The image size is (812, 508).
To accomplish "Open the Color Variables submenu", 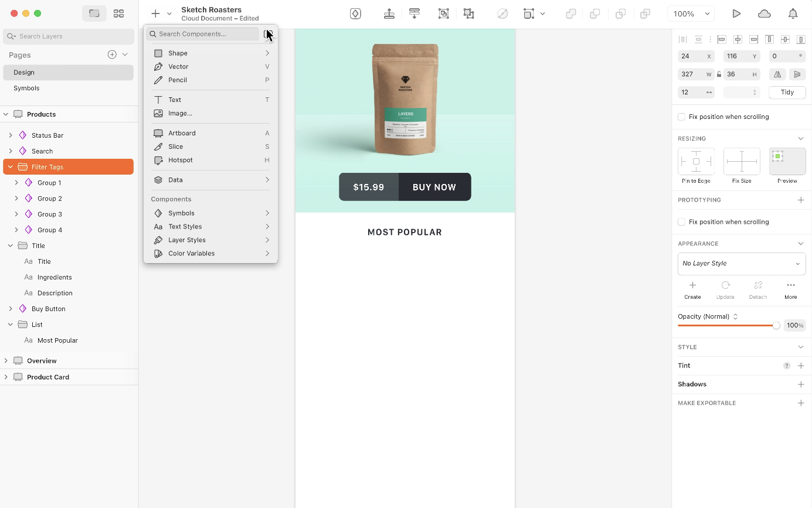I will point(211,254).
